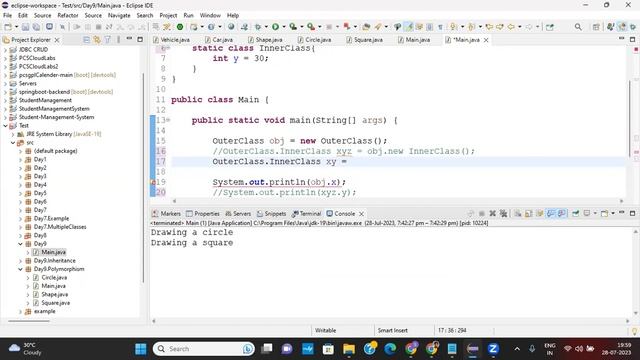Click Collapse All in Project Explorer
Viewport: 640px width, 360px height.
[x=87, y=40]
